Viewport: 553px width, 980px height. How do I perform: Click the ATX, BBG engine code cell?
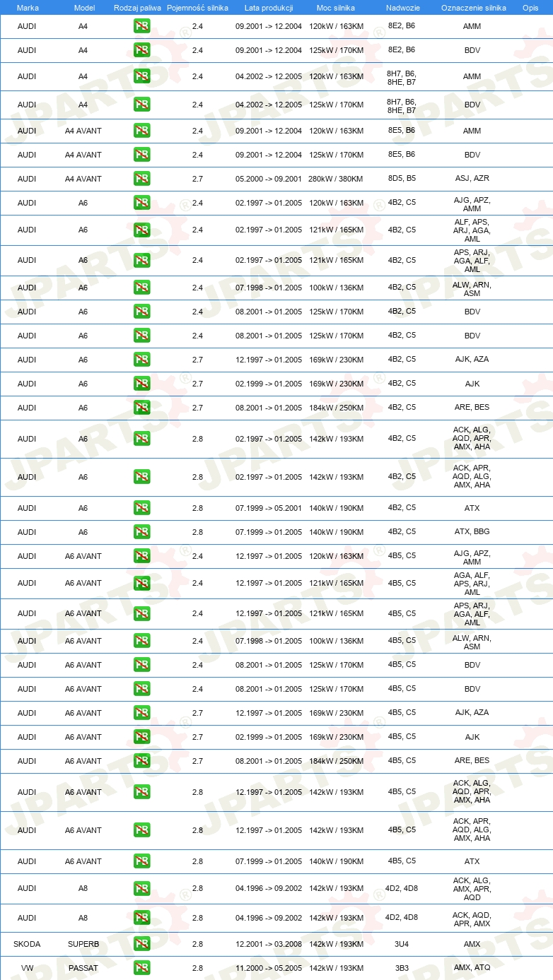[x=472, y=531]
